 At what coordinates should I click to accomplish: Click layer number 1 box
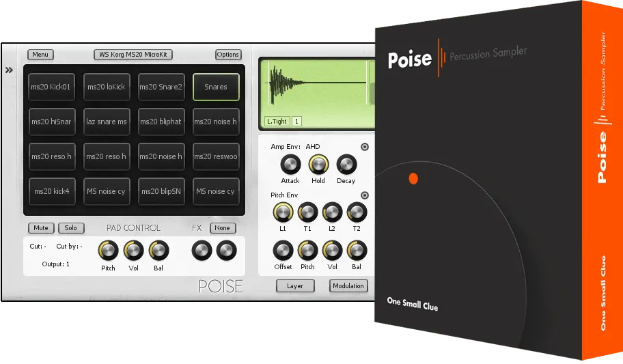(x=296, y=121)
